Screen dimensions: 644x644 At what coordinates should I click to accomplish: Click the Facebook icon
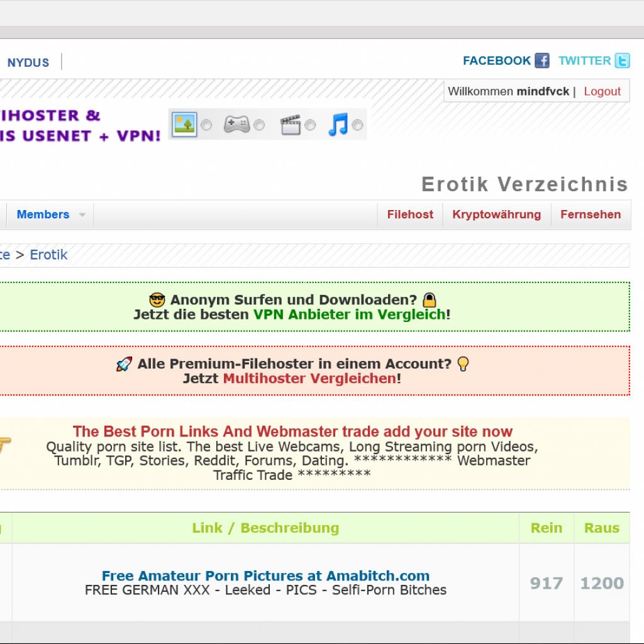coord(542,60)
